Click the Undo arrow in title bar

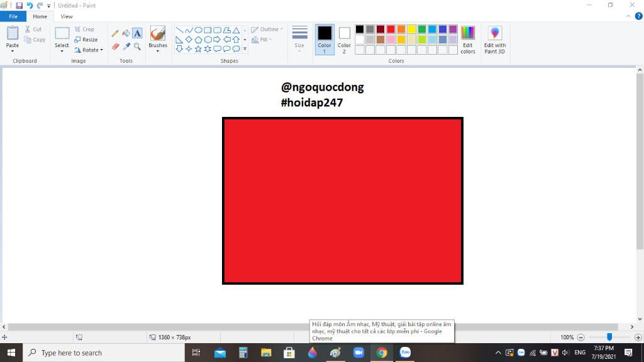point(30,5)
